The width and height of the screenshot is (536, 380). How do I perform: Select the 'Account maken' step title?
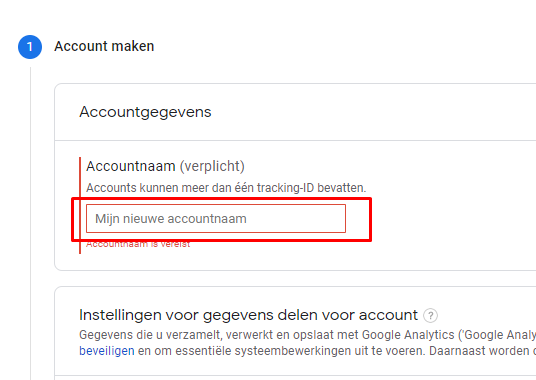click(104, 46)
